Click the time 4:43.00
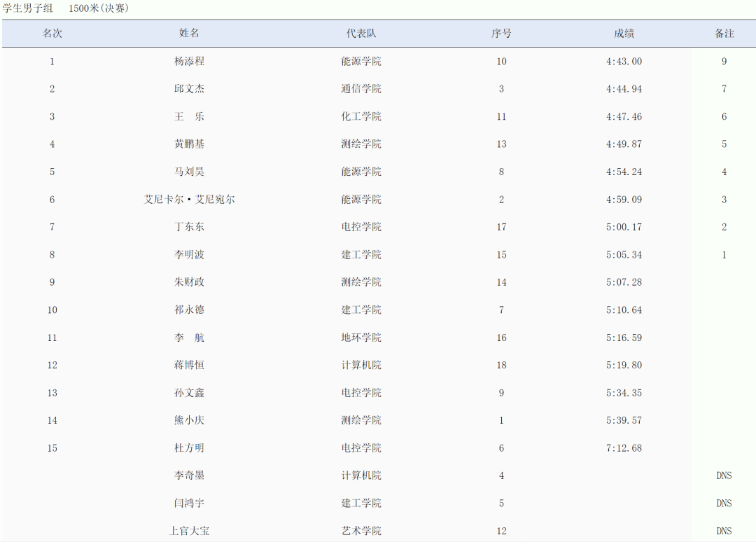 click(x=624, y=62)
